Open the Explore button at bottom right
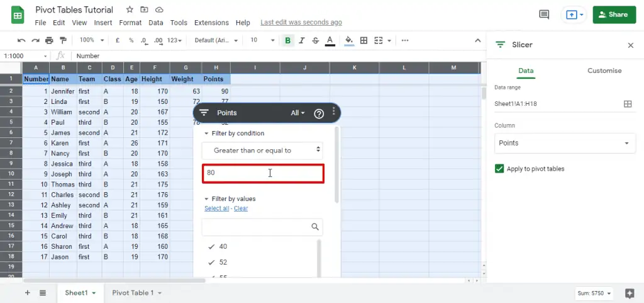 point(630,293)
